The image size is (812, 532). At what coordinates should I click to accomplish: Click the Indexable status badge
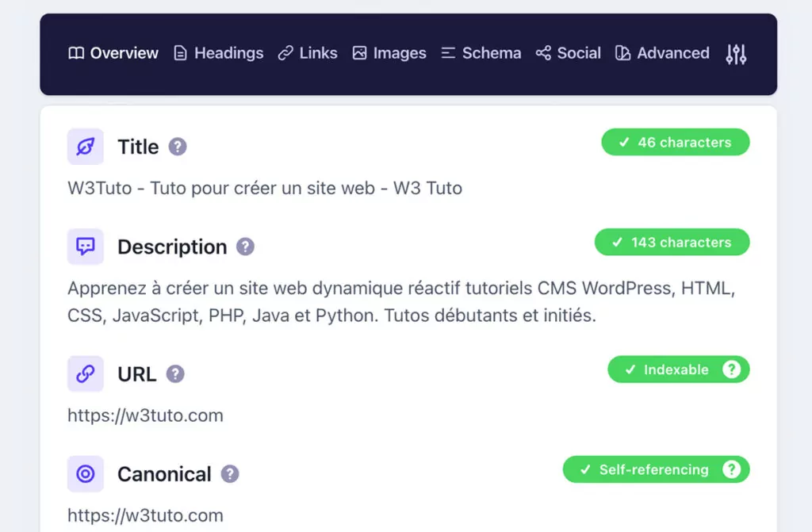679,369
